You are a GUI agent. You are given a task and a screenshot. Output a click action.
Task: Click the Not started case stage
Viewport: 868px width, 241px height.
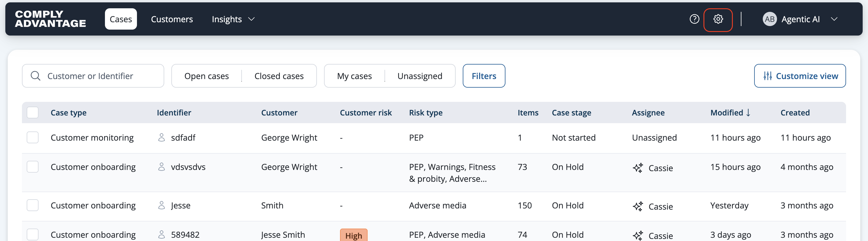574,138
